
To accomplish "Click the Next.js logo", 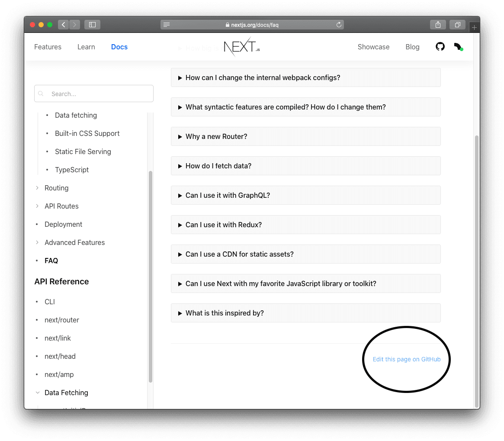I will [241, 46].
